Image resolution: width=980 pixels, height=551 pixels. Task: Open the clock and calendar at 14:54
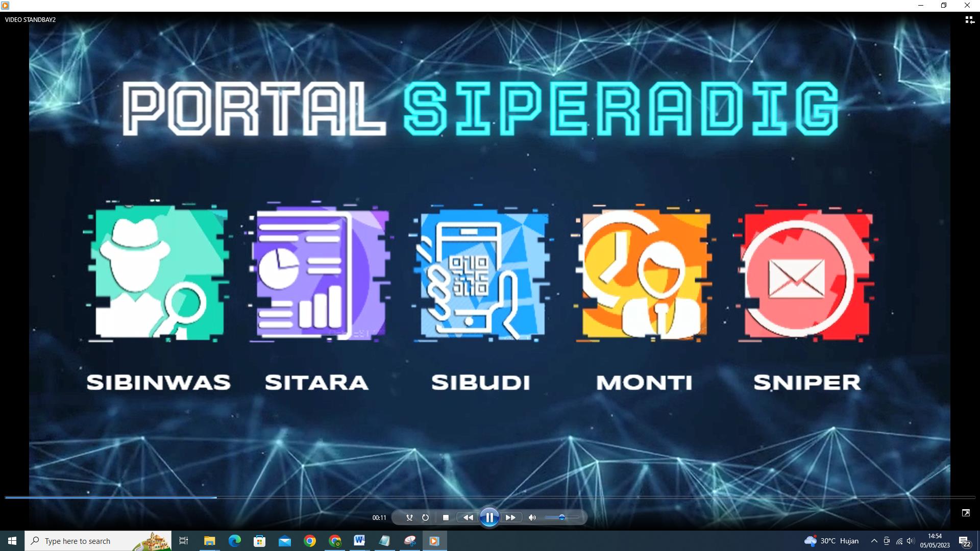pos(935,541)
